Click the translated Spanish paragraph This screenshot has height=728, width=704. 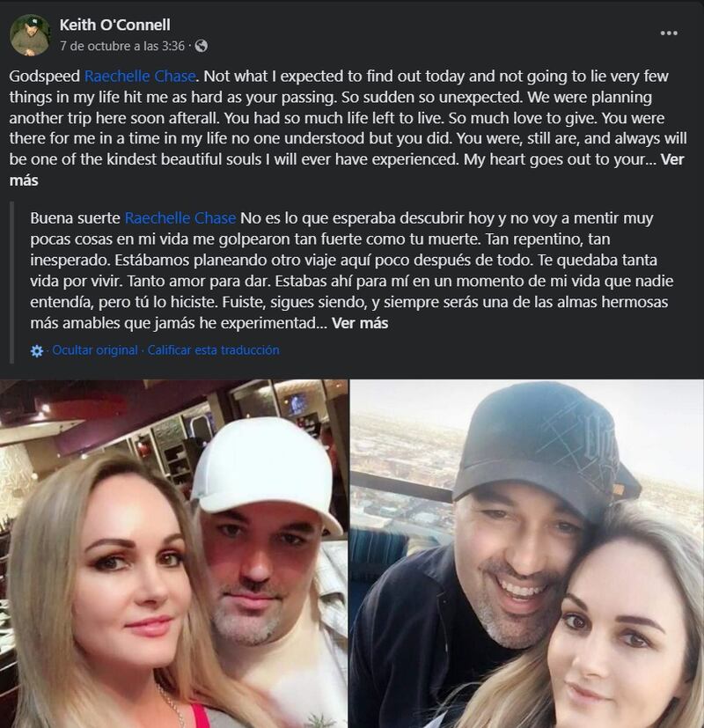[351, 270]
